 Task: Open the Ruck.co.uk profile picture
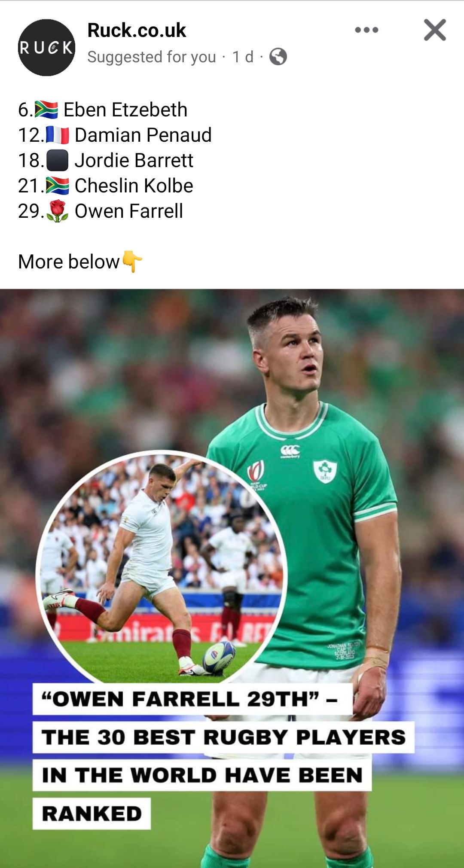pos(46,48)
